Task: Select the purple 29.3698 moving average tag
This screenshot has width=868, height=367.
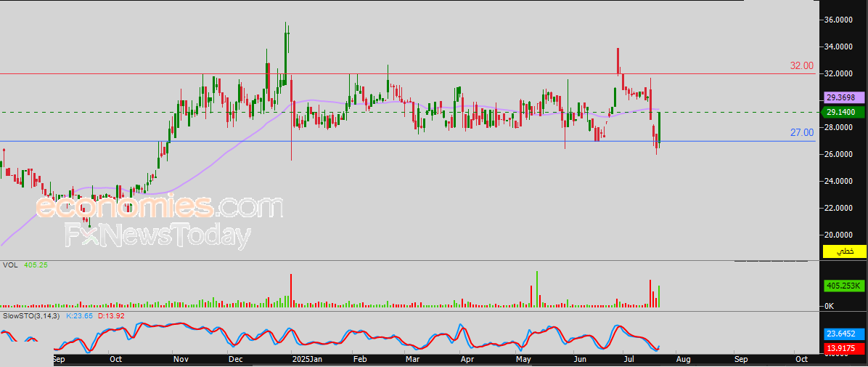Action: tap(843, 97)
